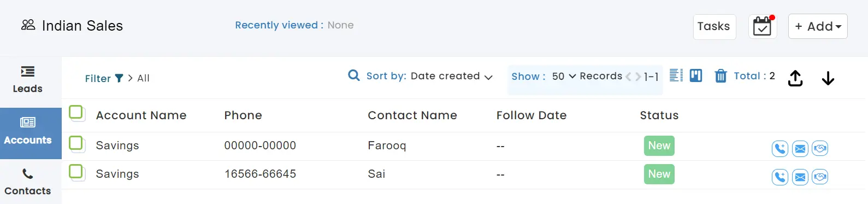Call Farooq using the phone icon
This screenshot has width=868, height=204.
pyautogui.click(x=780, y=148)
